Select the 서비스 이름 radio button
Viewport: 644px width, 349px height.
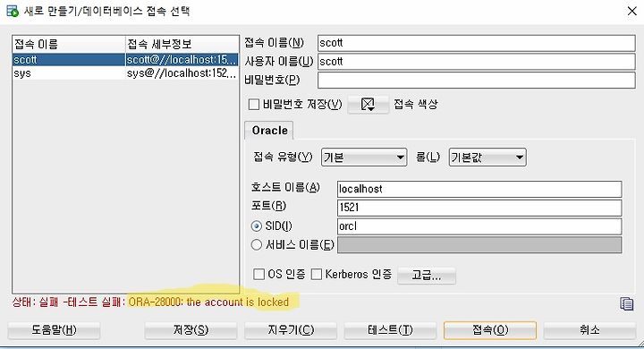pos(257,245)
